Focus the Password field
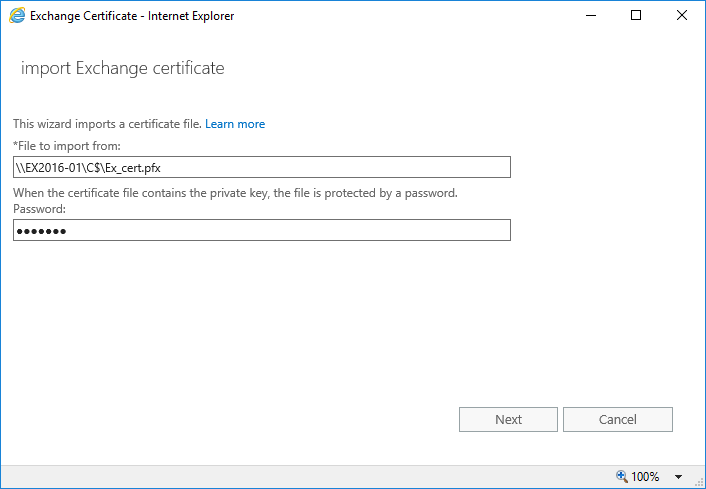This screenshot has height=489, width=706. (262, 230)
